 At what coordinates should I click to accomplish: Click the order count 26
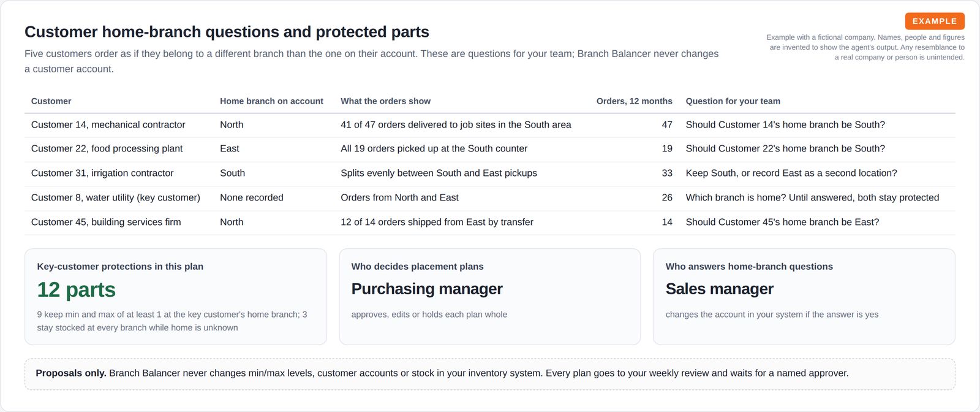pyautogui.click(x=667, y=197)
